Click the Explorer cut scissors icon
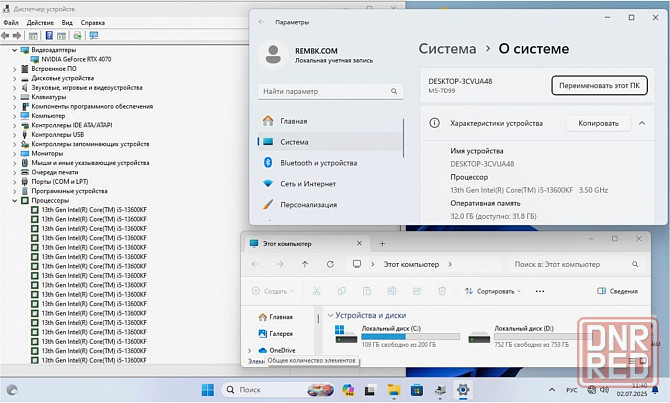 317,291
